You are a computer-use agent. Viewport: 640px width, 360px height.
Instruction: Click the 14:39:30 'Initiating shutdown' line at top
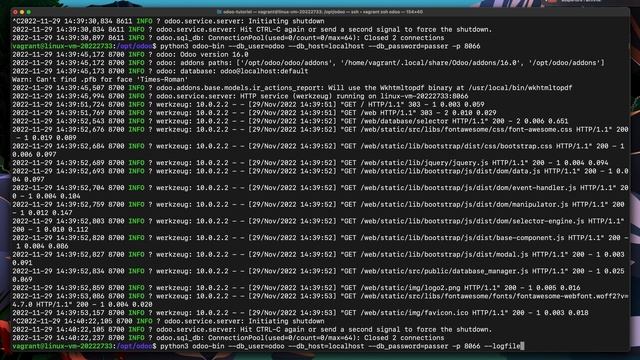(x=168, y=21)
